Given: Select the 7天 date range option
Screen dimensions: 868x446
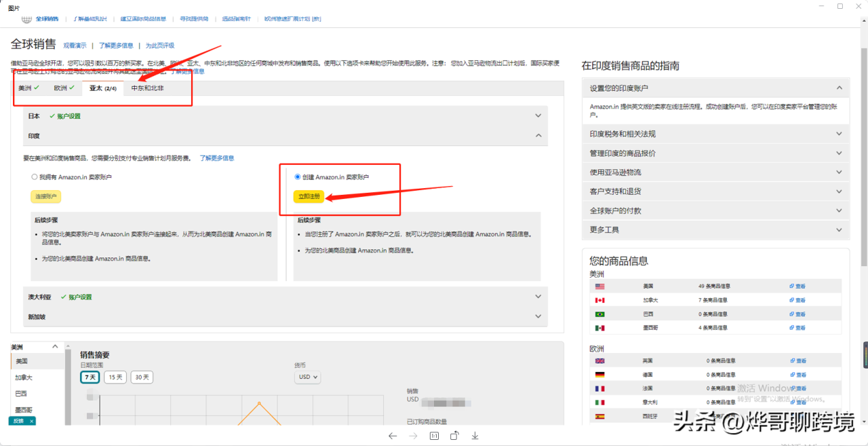Looking at the screenshot, I should [x=90, y=377].
